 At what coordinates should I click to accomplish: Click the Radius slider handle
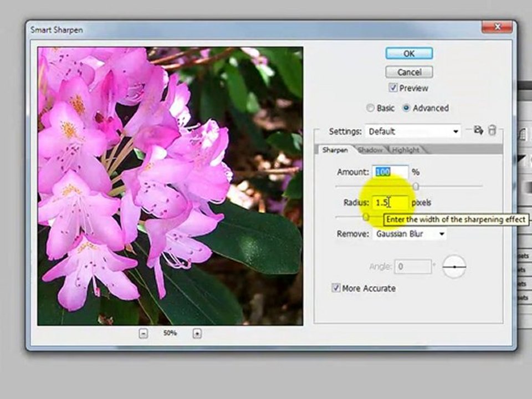(x=366, y=217)
